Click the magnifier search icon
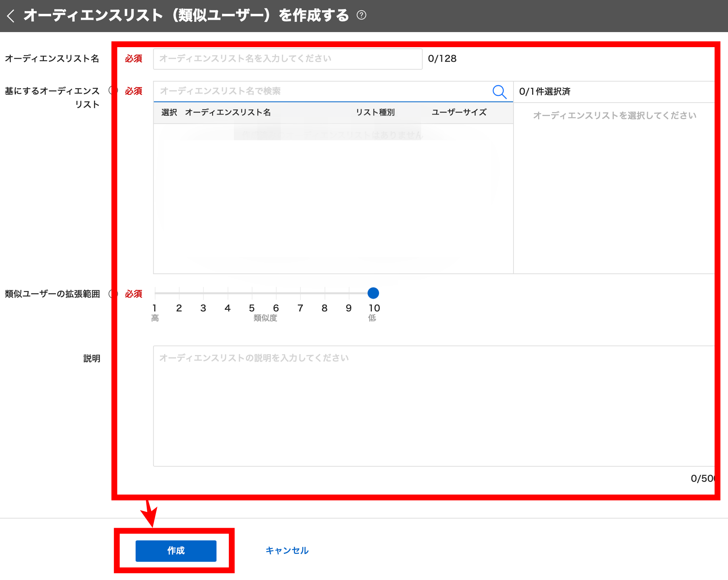Viewport: 728px width, 580px height. tap(499, 92)
